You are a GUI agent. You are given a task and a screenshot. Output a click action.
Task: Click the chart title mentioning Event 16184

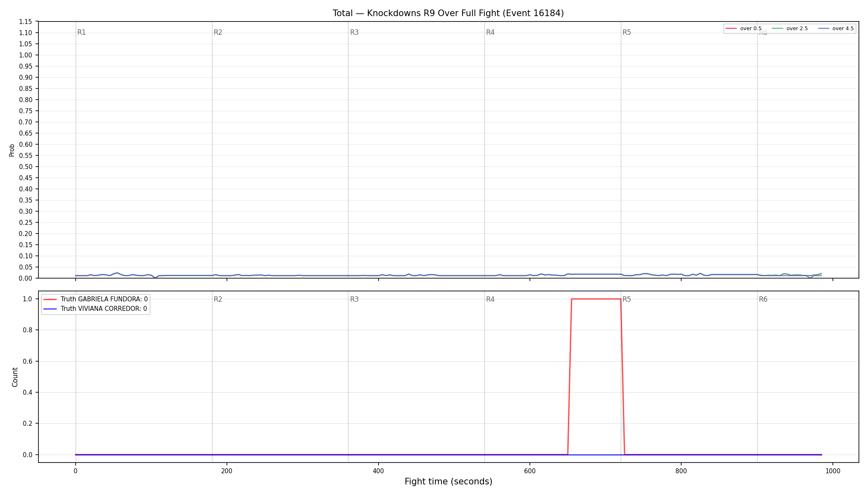pos(448,13)
